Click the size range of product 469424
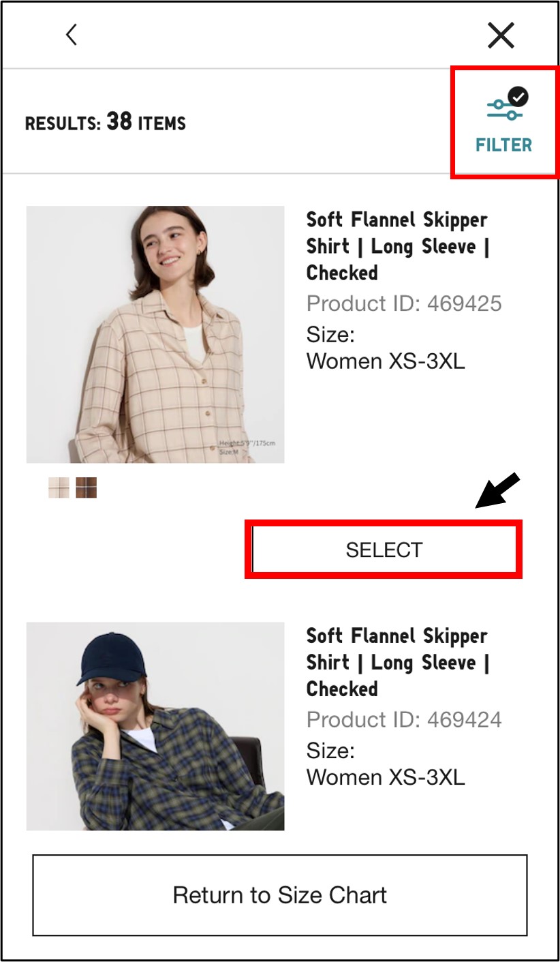560x962 pixels. 386,777
